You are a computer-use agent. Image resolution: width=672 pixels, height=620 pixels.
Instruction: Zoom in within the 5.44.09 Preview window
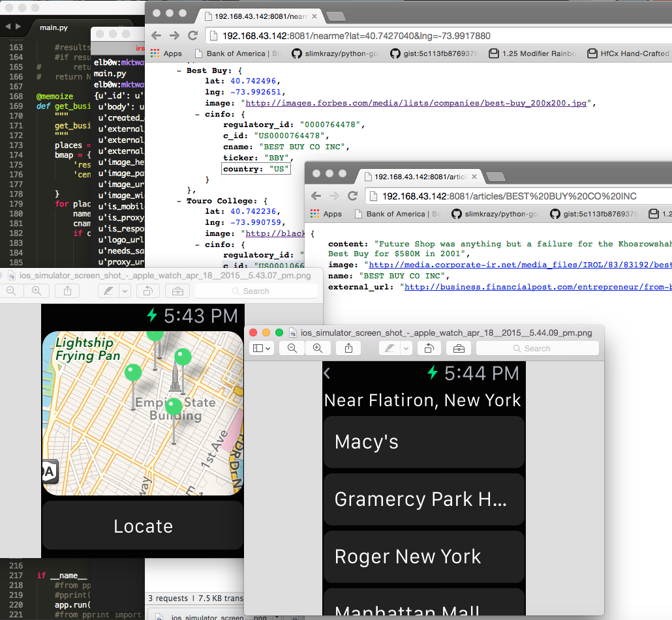coord(318,349)
